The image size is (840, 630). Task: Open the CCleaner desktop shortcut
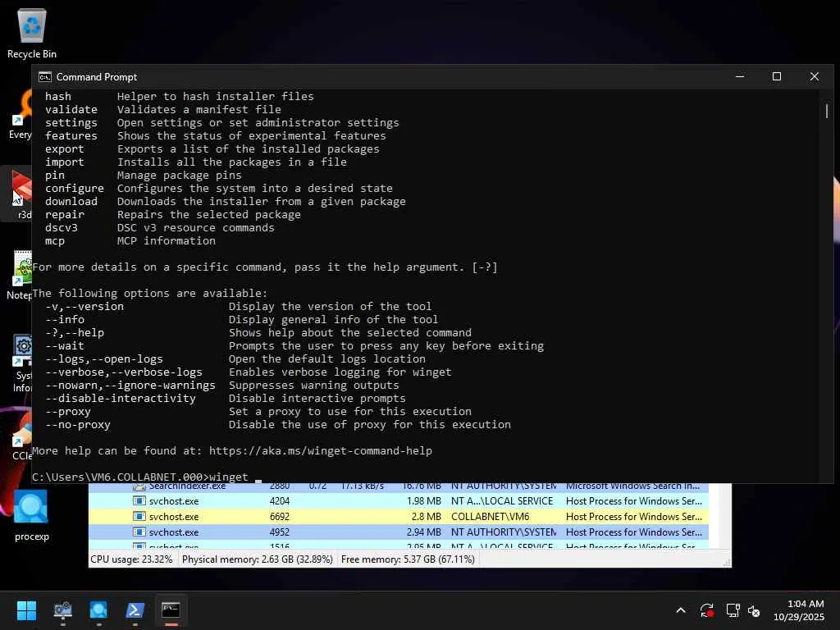[22, 436]
